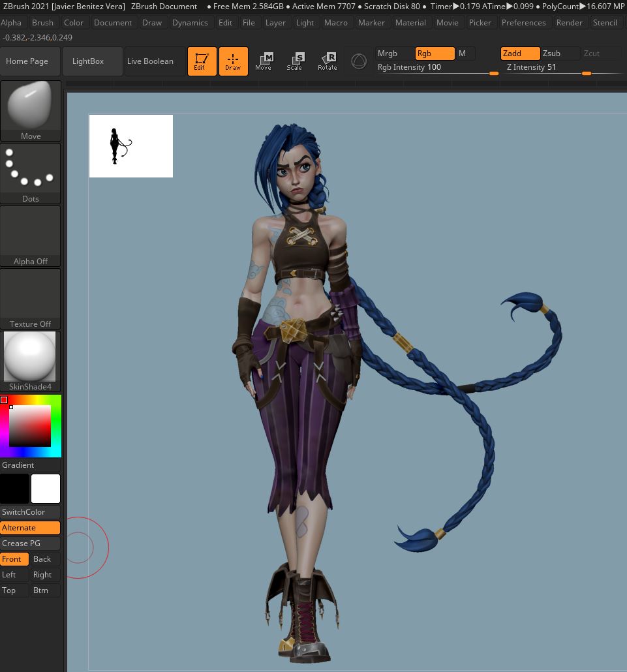
Task: Open the Movie menu
Action: pos(448,23)
